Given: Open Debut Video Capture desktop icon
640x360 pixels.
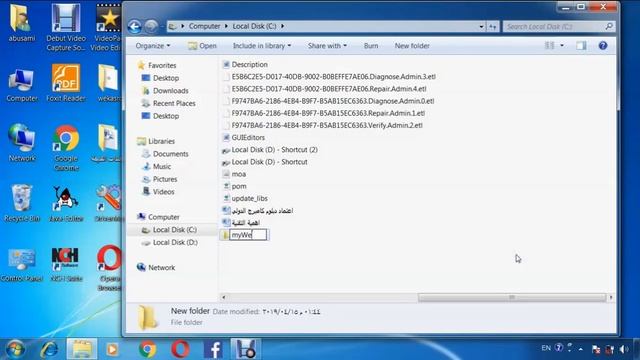Looking at the screenshot, I should (x=66, y=27).
